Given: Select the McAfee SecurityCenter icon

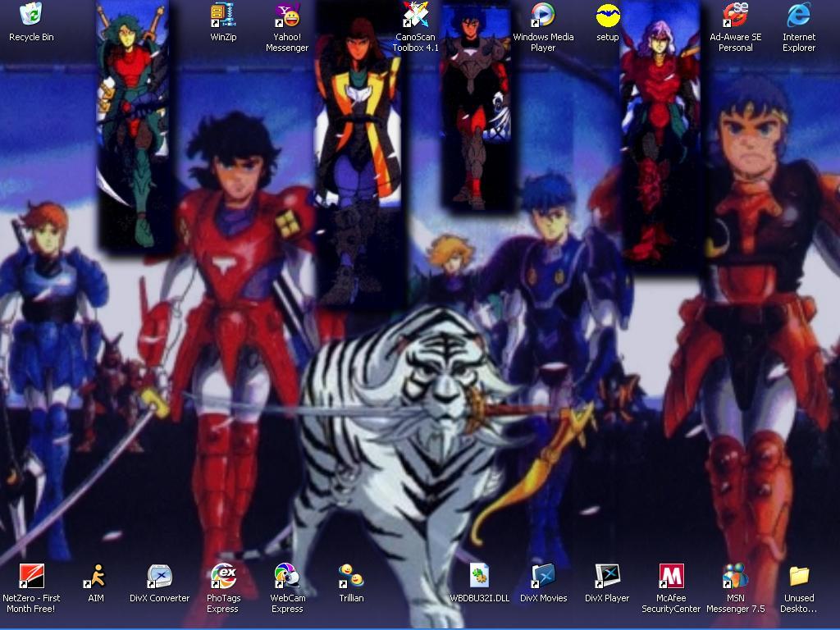Looking at the screenshot, I should click(671, 576).
